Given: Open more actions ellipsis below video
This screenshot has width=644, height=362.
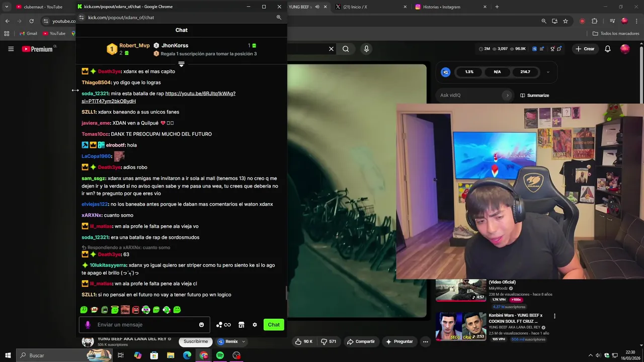Looking at the screenshot, I should (x=426, y=341).
